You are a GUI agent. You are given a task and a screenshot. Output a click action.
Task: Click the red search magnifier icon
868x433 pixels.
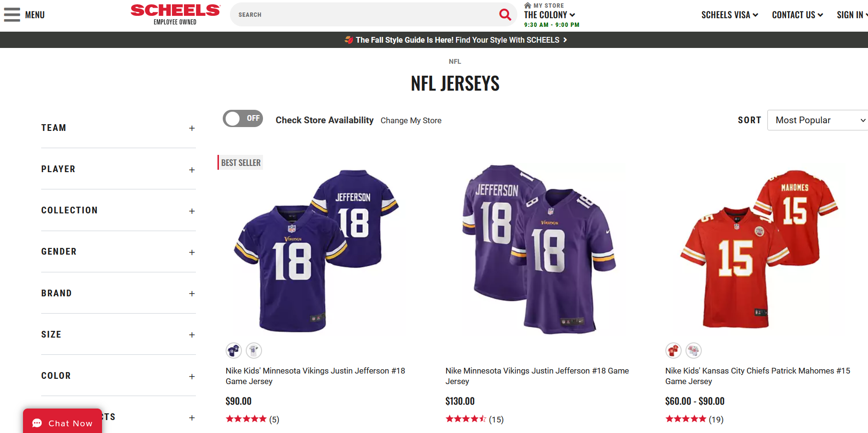505,14
